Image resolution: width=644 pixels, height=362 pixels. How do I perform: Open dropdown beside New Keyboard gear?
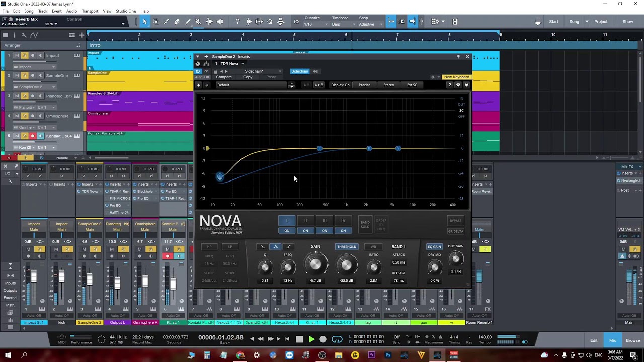pyautogui.click(x=438, y=77)
